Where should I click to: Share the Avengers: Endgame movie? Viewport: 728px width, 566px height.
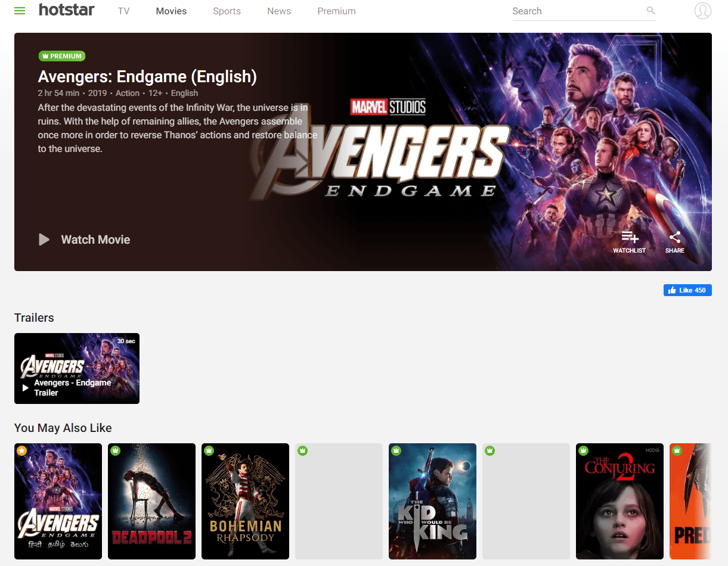675,242
